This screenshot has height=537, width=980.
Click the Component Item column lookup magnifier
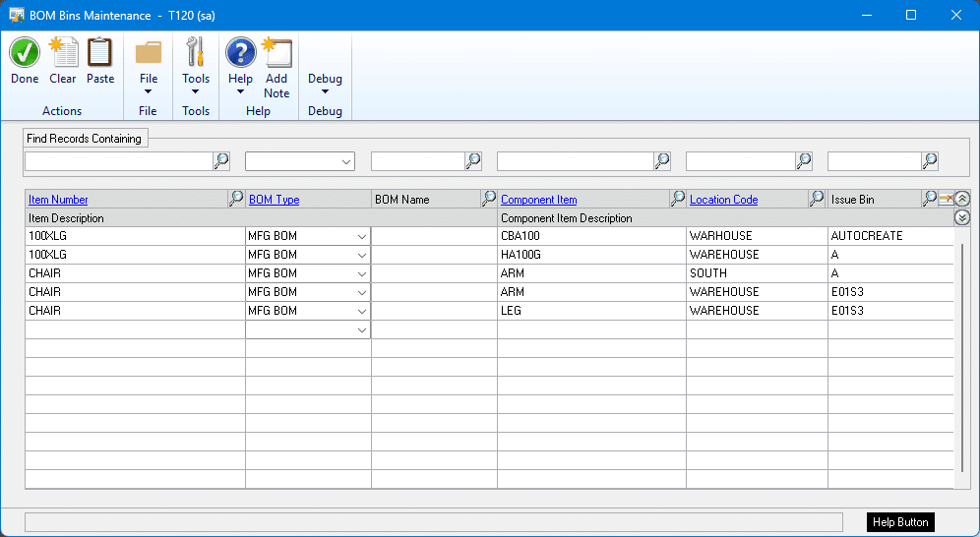tap(677, 199)
